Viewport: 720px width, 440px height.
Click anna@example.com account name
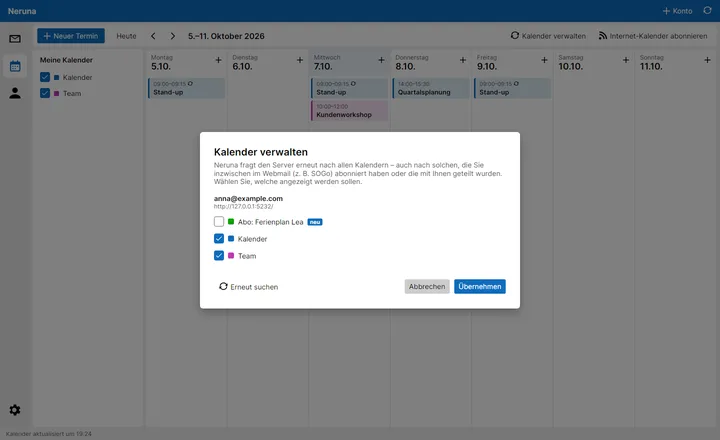(x=248, y=198)
